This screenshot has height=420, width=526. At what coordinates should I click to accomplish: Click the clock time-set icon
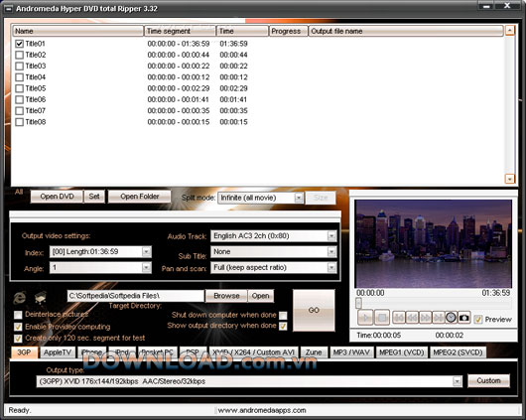click(x=451, y=318)
